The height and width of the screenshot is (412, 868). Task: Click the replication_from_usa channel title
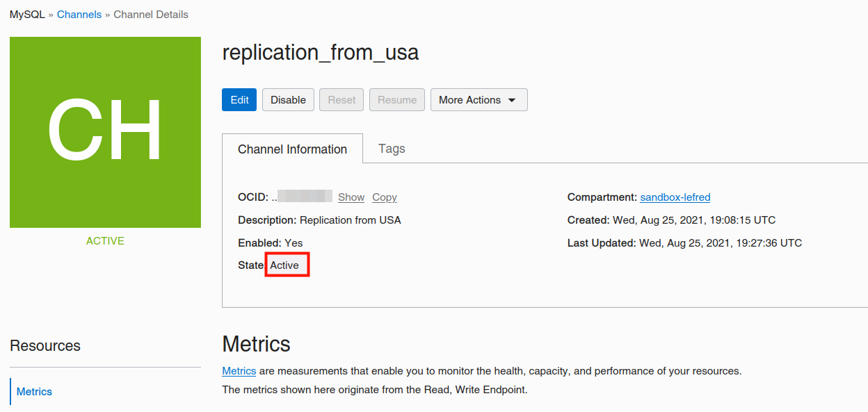coord(321,53)
